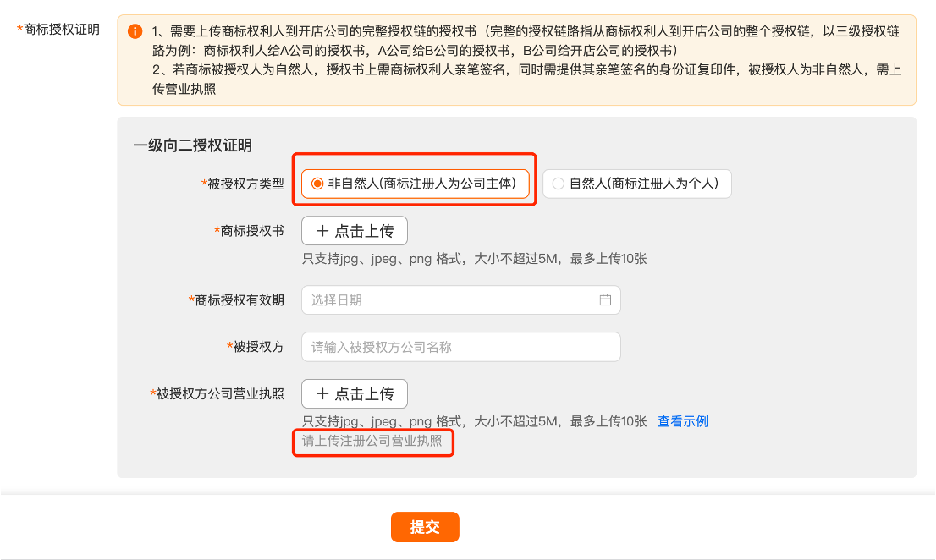The height and width of the screenshot is (560, 936).
Task: Click the plus icon for 被授权方公司营业执照 upload
Action: tap(322, 393)
